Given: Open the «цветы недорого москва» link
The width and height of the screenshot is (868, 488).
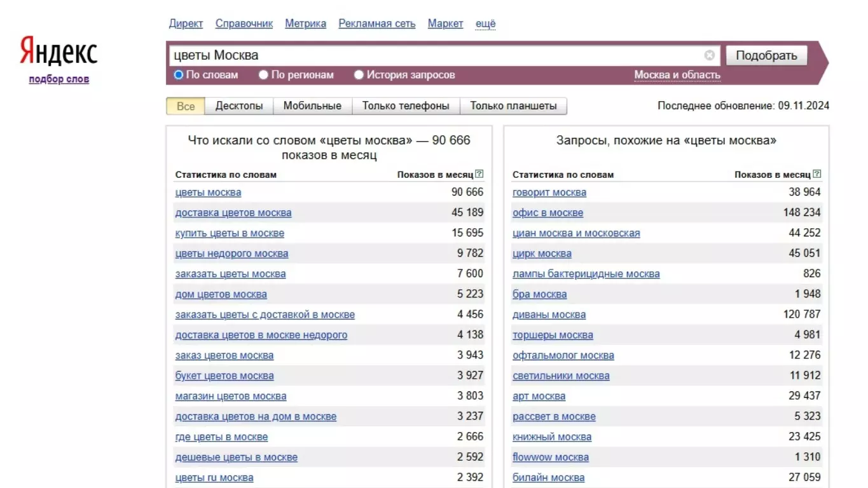Looking at the screenshot, I should pos(231,254).
